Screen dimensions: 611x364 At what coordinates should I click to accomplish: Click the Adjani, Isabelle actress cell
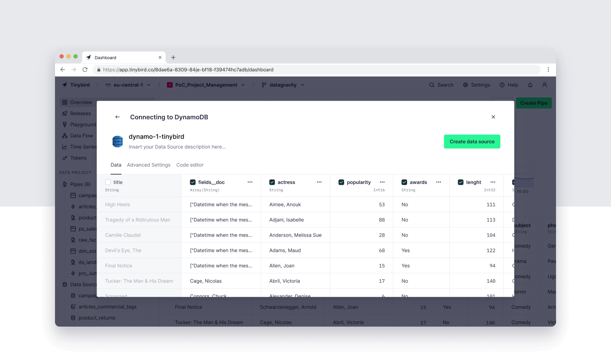[295, 220]
